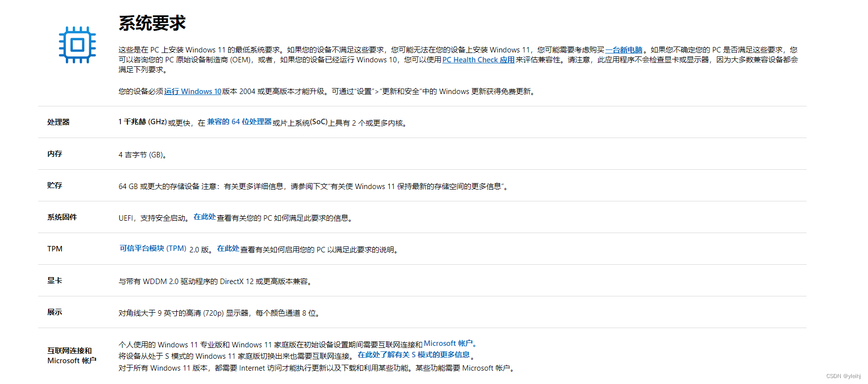Open the 兼容的 64 位处理器 link
The height and width of the screenshot is (384, 868).
click(239, 122)
